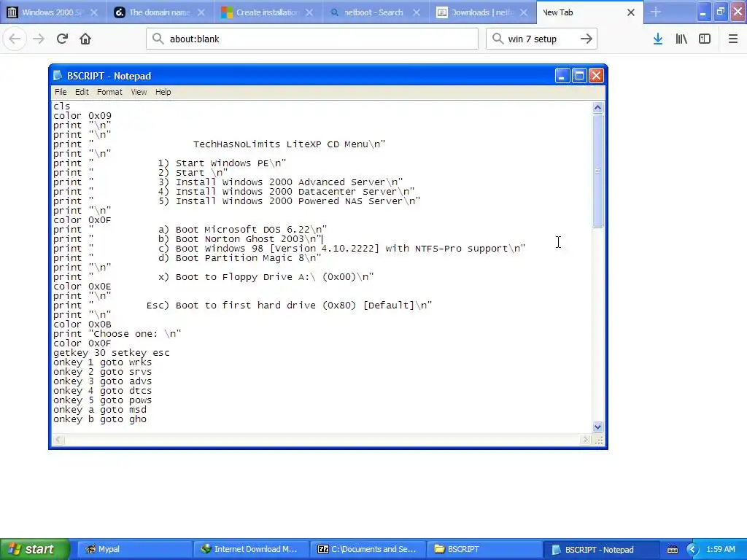The width and height of the screenshot is (747, 560).
Task: Go back with the browser back arrow
Action: pos(15,39)
